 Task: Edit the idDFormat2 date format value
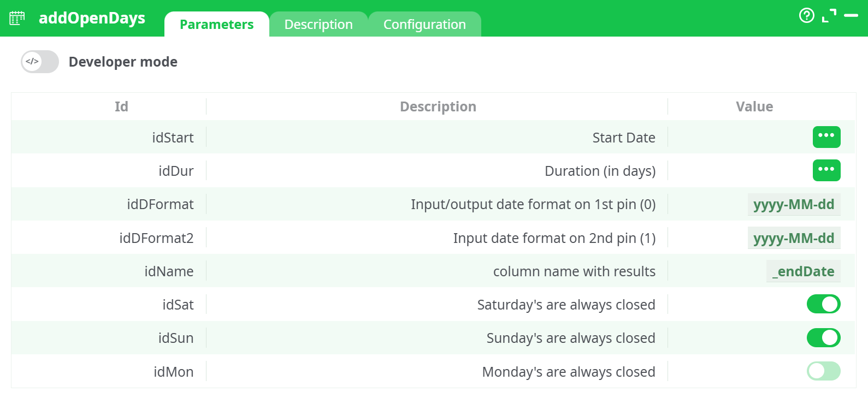793,238
